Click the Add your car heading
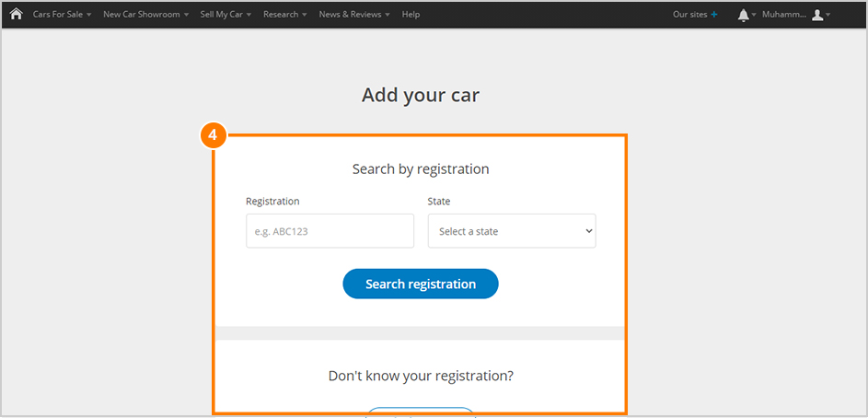868x418 pixels. (x=421, y=95)
